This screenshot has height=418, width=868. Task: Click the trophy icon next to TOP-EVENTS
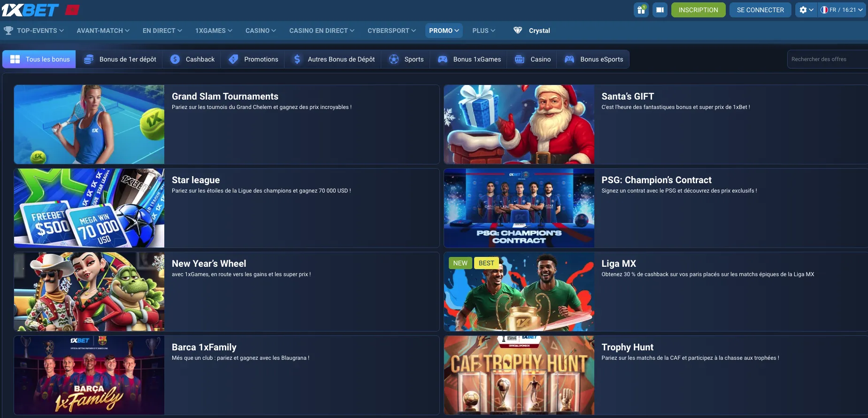tap(8, 31)
